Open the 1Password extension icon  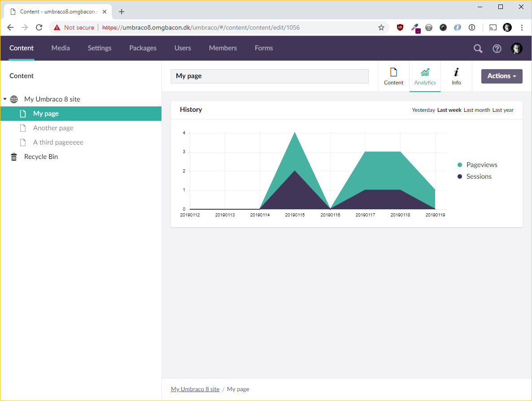tap(471, 27)
